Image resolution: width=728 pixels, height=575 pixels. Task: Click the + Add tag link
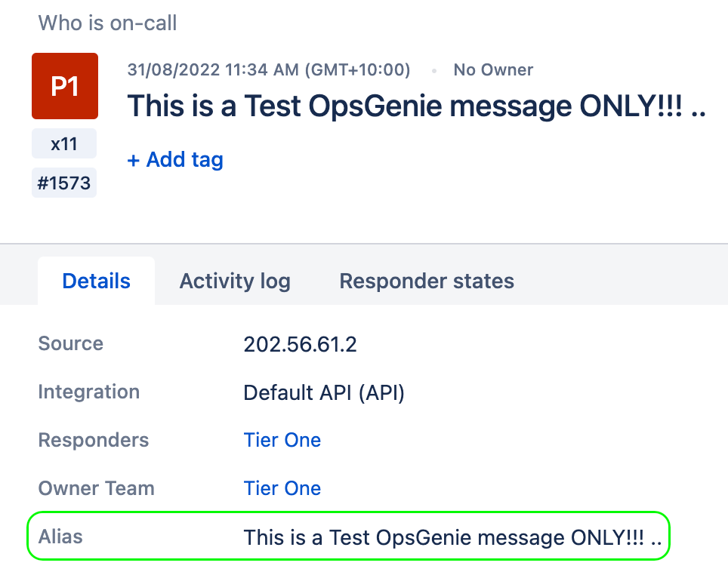[x=175, y=160]
